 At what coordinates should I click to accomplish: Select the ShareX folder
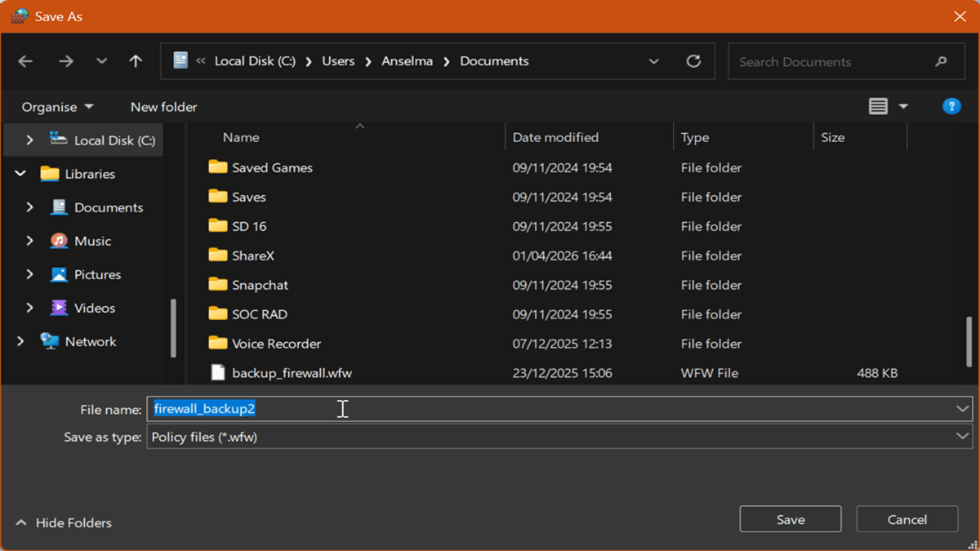[x=252, y=256]
